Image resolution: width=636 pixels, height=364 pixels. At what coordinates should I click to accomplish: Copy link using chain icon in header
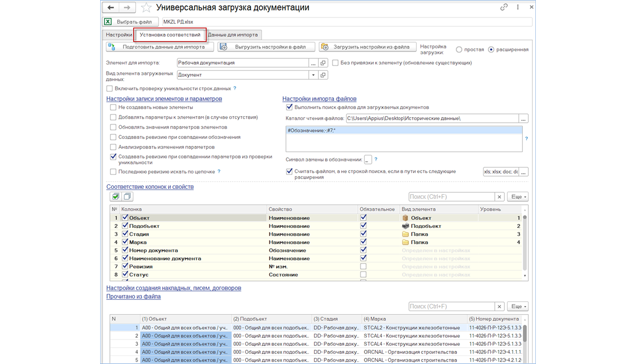504,8
